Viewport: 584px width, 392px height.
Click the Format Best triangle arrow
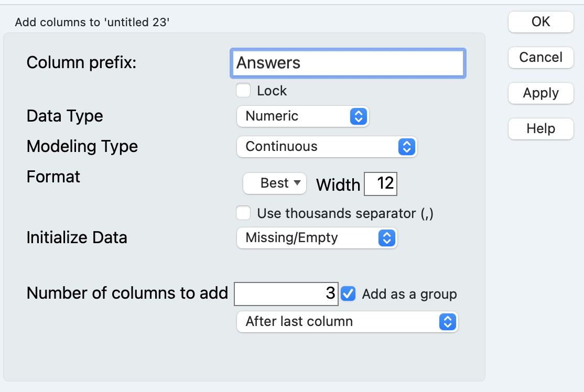point(297,183)
